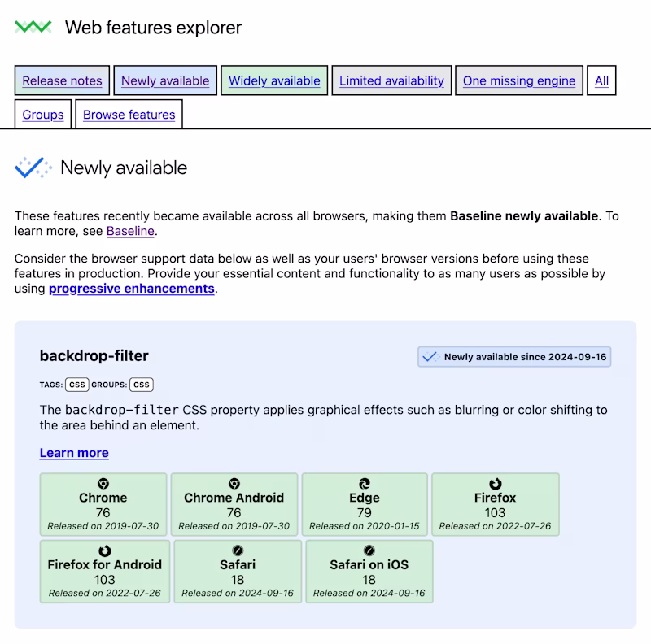Open the Baseline link

[x=129, y=232]
